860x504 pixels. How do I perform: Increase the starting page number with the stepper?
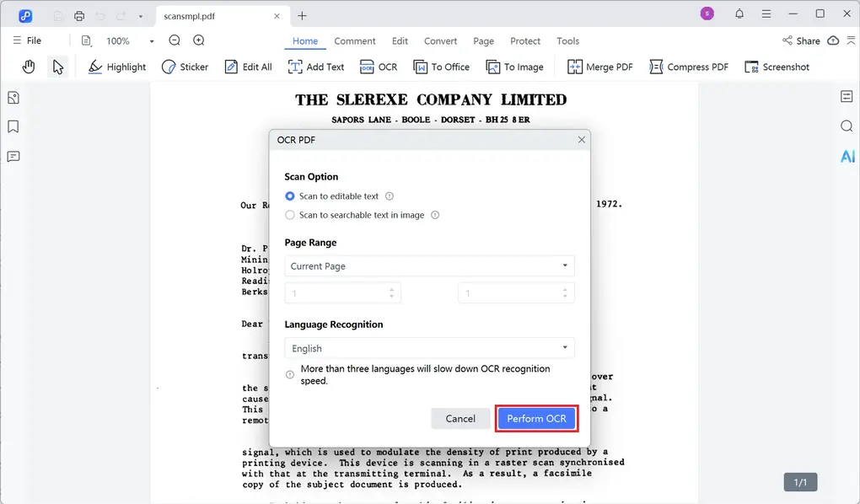click(x=390, y=289)
